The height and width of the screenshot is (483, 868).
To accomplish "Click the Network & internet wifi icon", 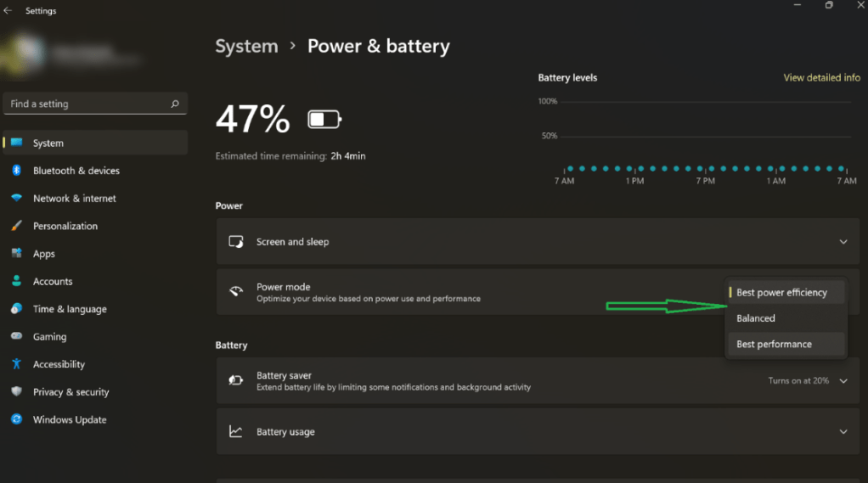I will pos(16,199).
